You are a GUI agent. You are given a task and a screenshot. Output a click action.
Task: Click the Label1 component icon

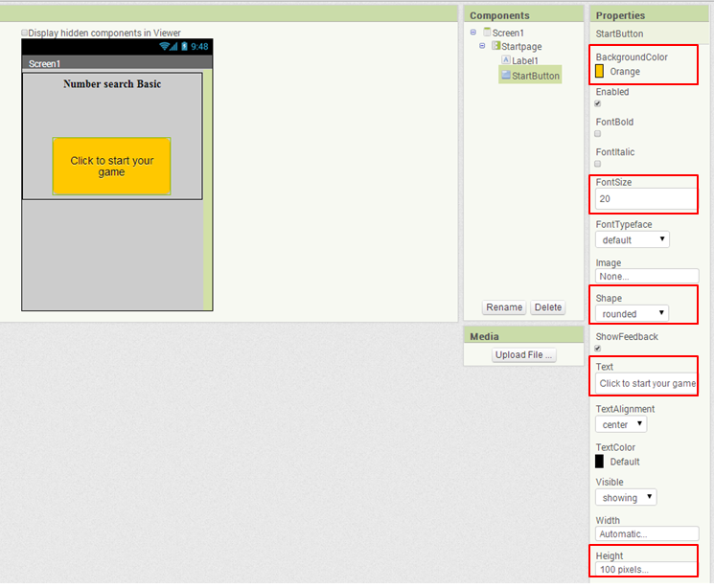point(505,59)
